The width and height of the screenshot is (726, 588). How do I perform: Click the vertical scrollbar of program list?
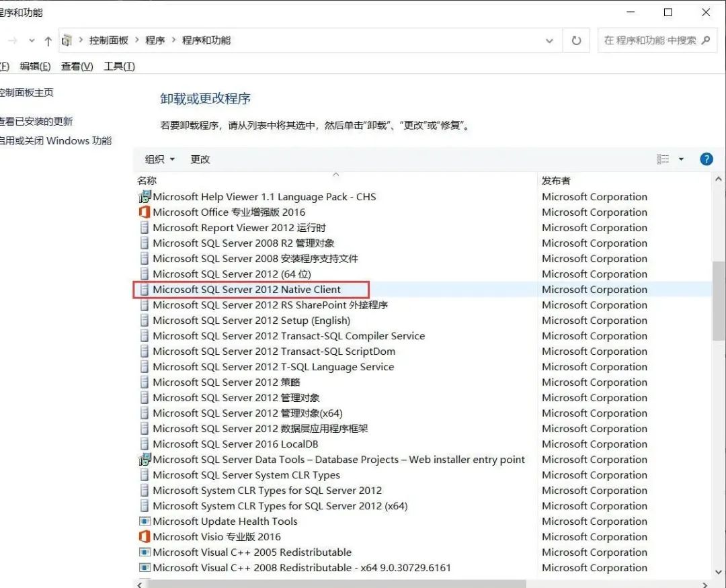(x=719, y=302)
